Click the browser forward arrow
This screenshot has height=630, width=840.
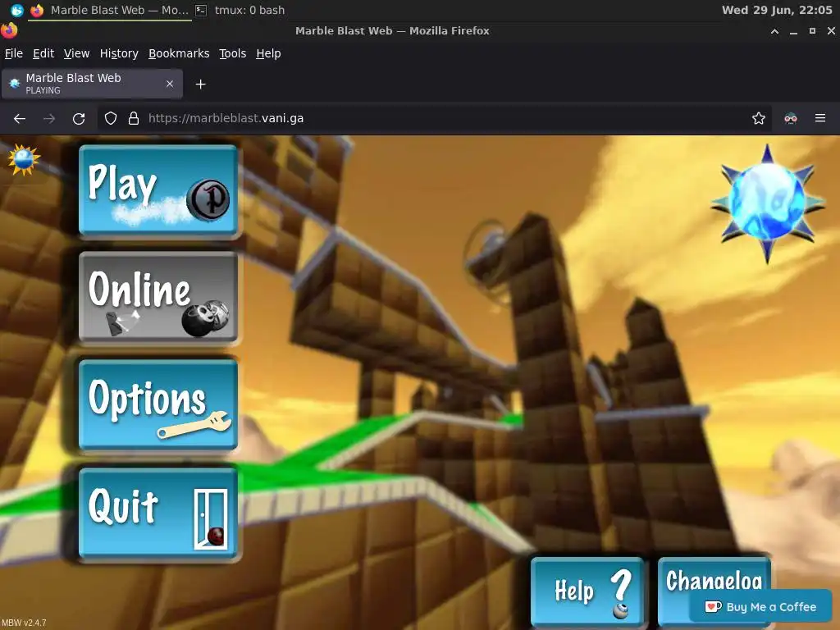[x=49, y=118]
